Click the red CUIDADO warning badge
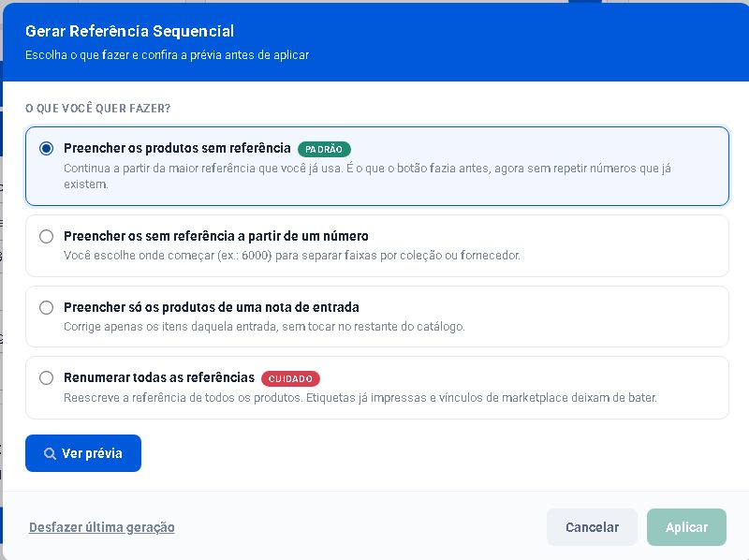Image resolution: width=749 pixels, height=560 pixels. click(290, 378)
